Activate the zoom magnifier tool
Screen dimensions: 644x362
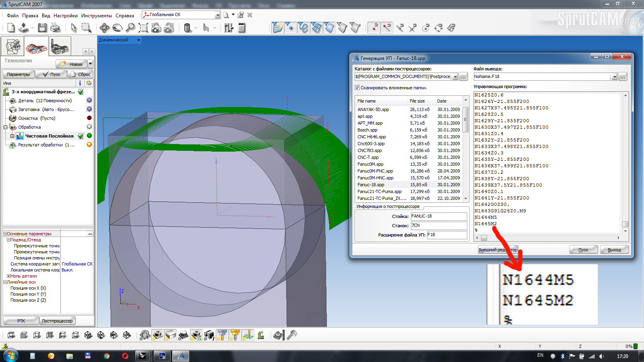point(130,28)
